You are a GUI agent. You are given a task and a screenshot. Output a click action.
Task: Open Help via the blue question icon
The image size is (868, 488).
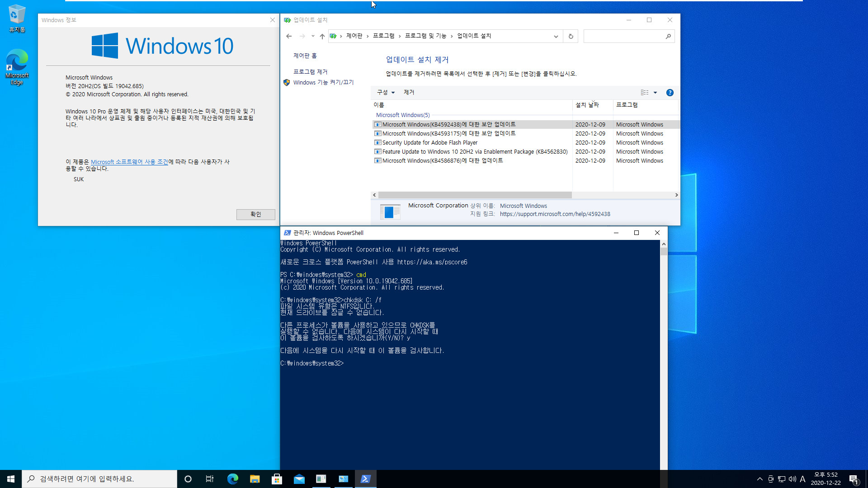click(x=670, y=93)
